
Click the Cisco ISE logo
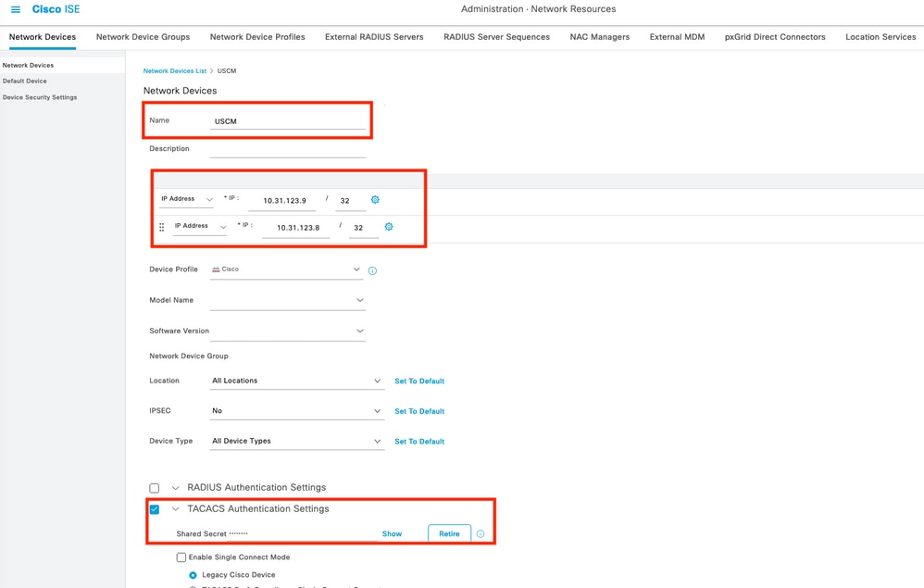54,8
